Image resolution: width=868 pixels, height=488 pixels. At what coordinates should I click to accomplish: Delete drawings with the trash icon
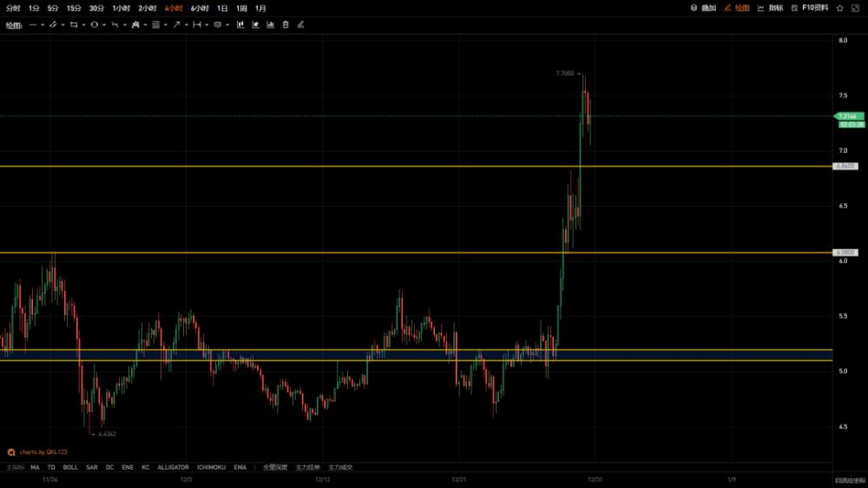pyautogui.click(x=286, y=25)
